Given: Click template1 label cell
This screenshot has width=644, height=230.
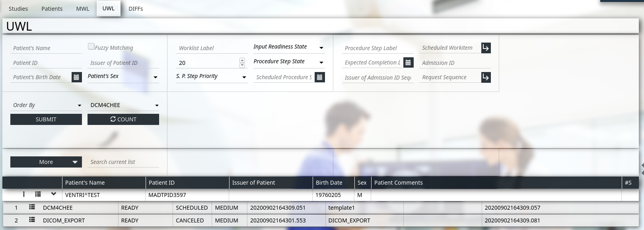Looking at the screenshot, I should pyautogui.click(x=364, y=208).
